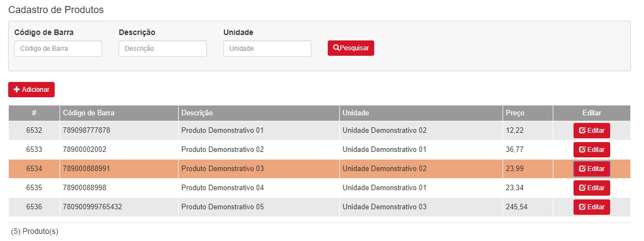Edit Produto Demonstrativo 05 row
This screenshot has height=241, width=644.
(x=592, y=207)
